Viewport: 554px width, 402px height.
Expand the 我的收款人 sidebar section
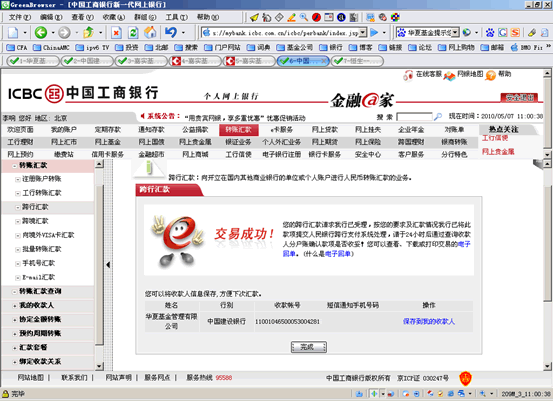(14, 306)
